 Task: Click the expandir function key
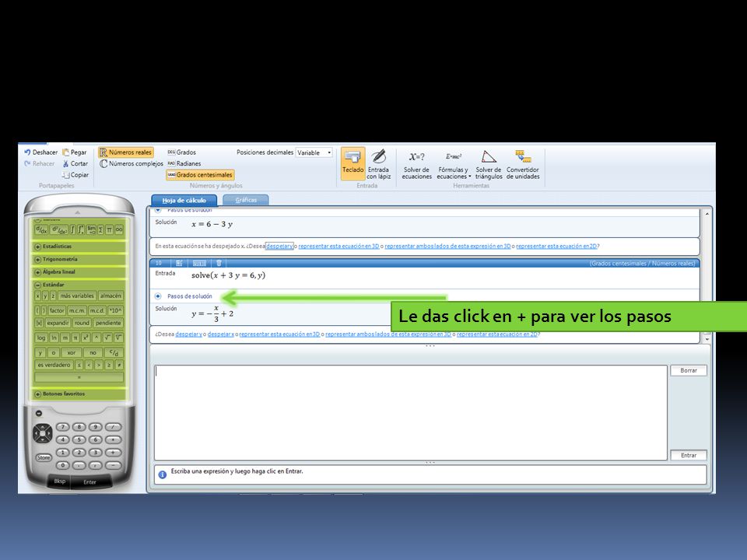(x=58, y=323)
